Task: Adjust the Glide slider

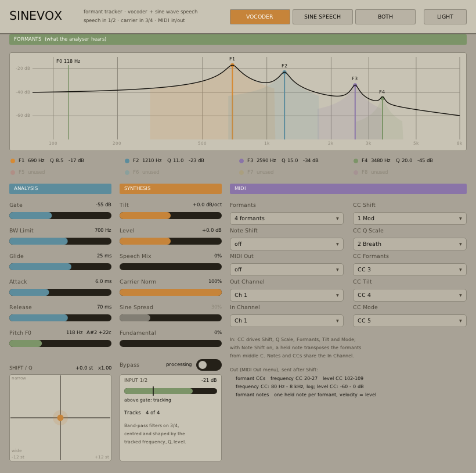Action: 60,267
